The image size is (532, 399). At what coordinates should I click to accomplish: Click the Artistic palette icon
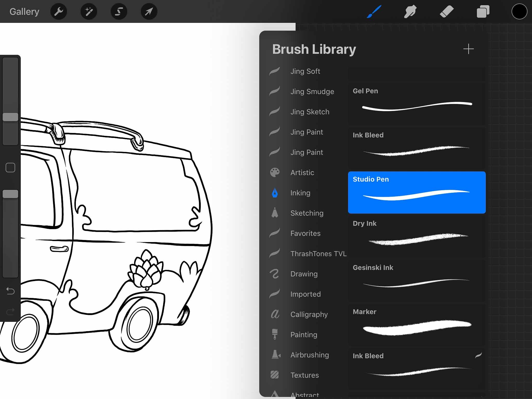pos(275,172)
